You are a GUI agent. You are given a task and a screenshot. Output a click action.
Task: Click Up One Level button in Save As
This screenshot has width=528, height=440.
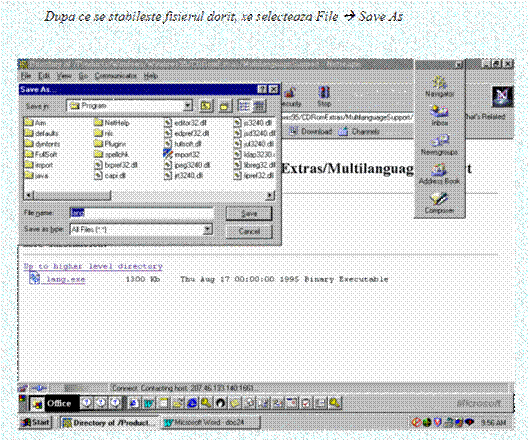click(x=206, y=106)
